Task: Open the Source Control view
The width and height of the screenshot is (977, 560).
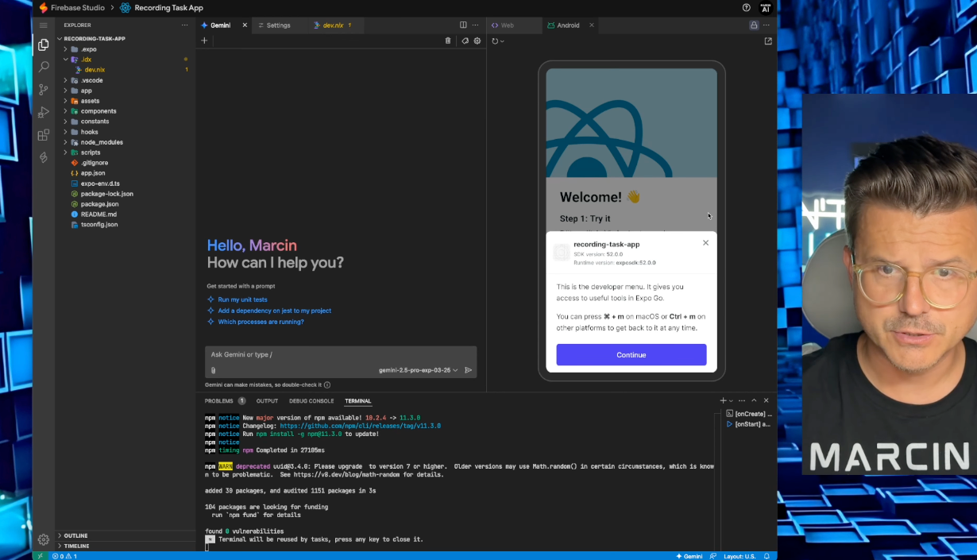Action: (x=44, y=90)
